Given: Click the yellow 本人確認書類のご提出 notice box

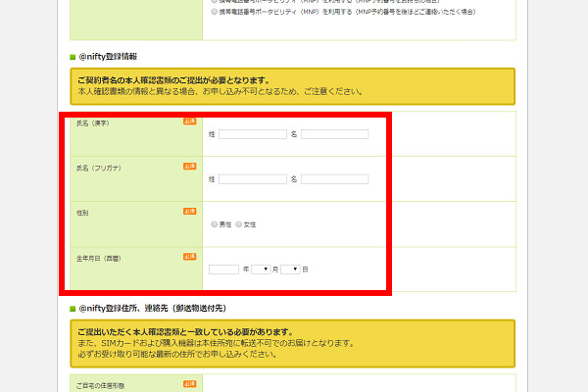Looking at the screenshot, I should [x=292, y=86].
